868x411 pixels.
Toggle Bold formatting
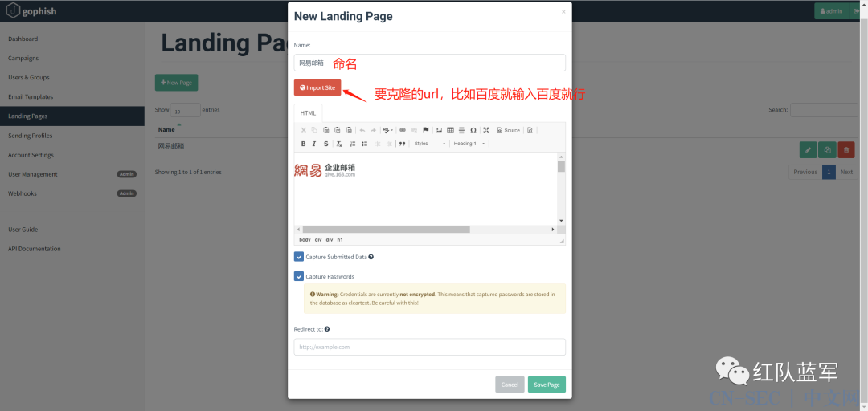(303, 144)
